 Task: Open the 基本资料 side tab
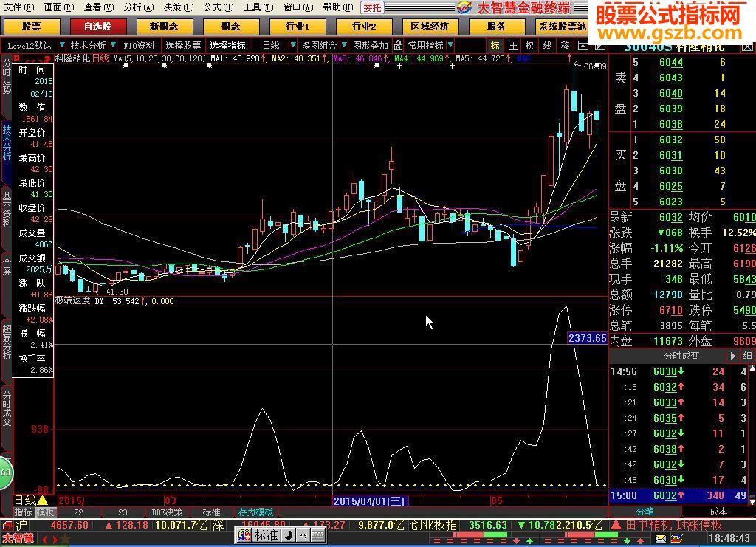pos(7,209)
